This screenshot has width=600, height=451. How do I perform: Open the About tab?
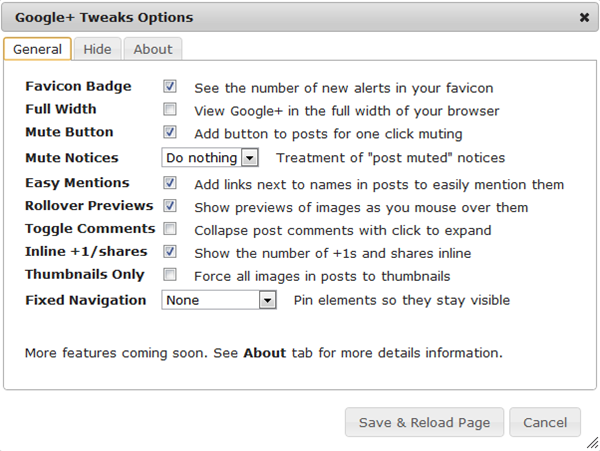pos(153,49)
